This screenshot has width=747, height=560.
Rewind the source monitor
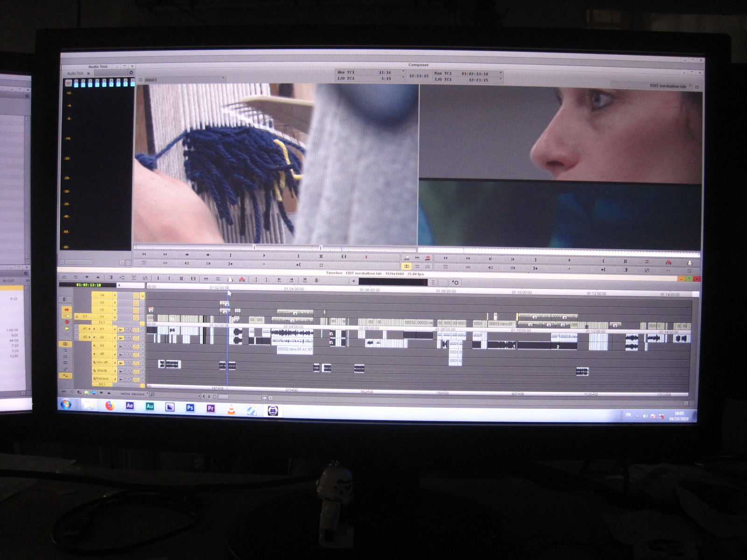pos(144,254)
